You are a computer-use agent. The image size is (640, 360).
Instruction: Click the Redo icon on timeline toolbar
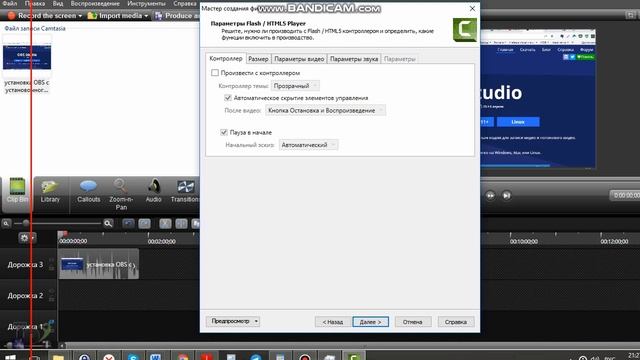[144, 223]
